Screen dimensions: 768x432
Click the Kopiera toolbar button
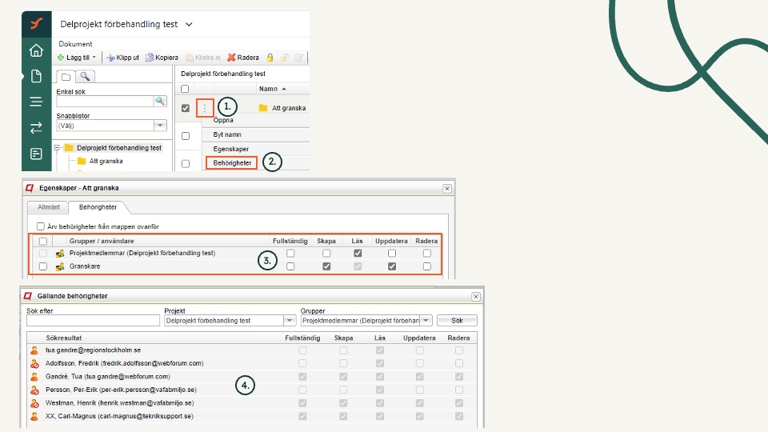click(x=162, y=58)
